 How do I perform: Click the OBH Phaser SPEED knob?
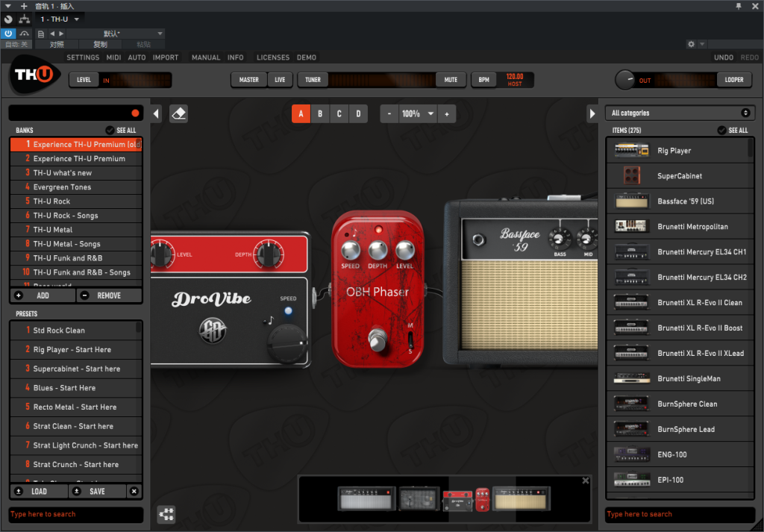click(350, 250)
